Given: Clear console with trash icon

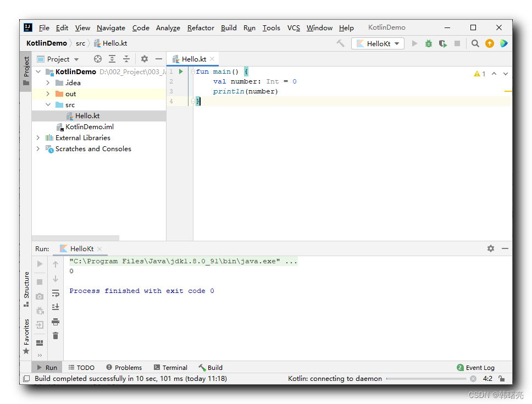Looking at the screenshot, I should [56, 336].
